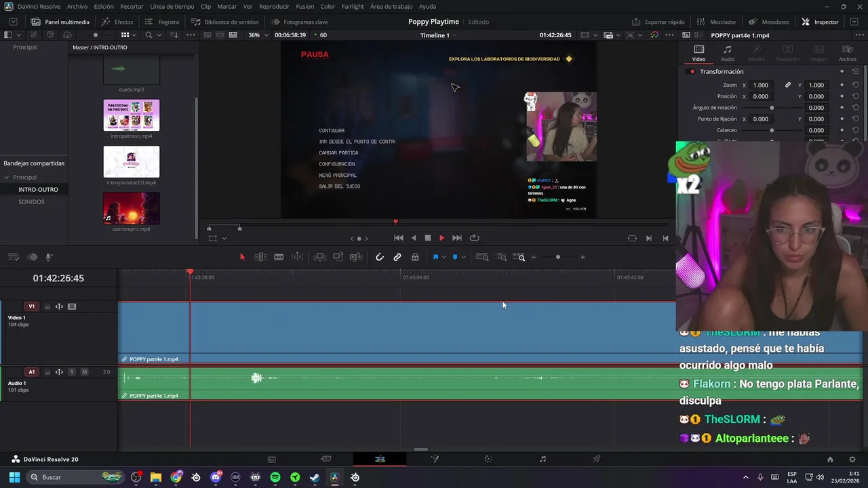The width and height of the screenshot is (868, 488).
Task: Expand the Principal shared bin
Action: (x=7, y=178)
